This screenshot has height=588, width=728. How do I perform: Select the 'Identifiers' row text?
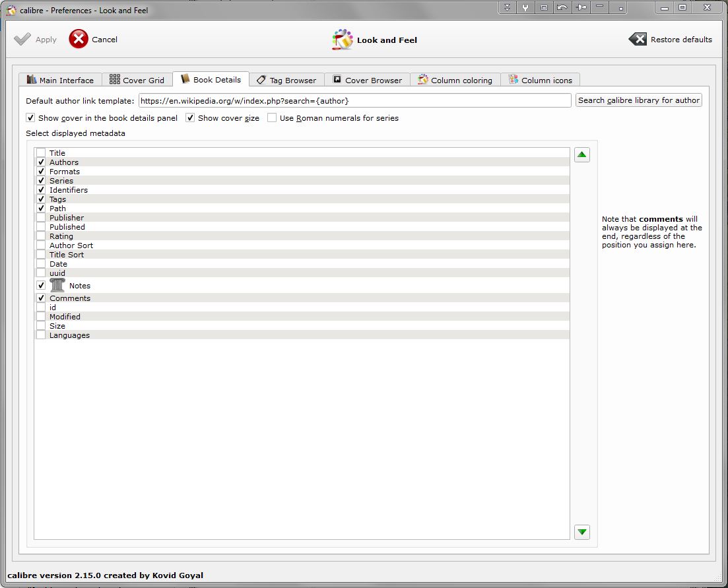(x=69, y=190)
